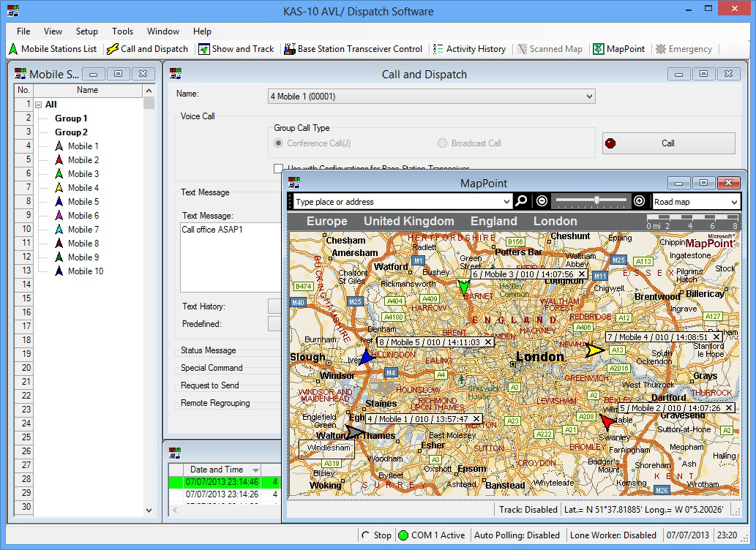Image resolution: width=756 pixels, height=550 pixels.
Task: Click the map search magnifier icon
Action: click(521, 200)
